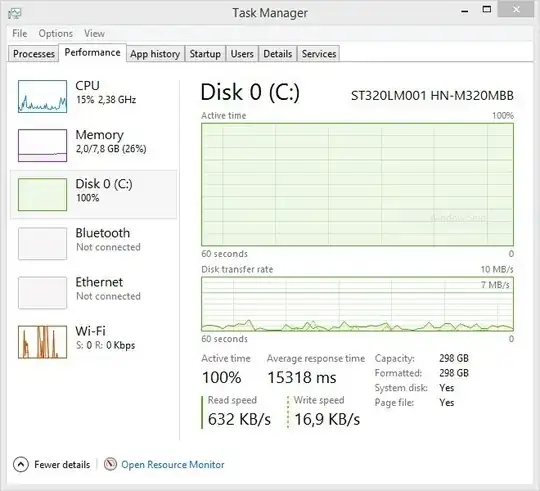Click the disk model ST320LM001 HN-M320MBB
This screenshot has height=491, width=540.
tap(432, 95)
